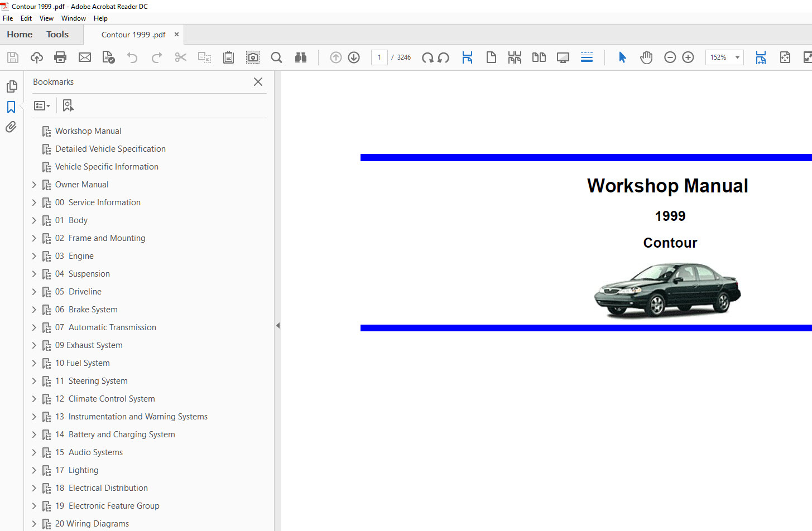Select the Hand pan tool
This screenshot has width=812, height=531.
(646, 57)
